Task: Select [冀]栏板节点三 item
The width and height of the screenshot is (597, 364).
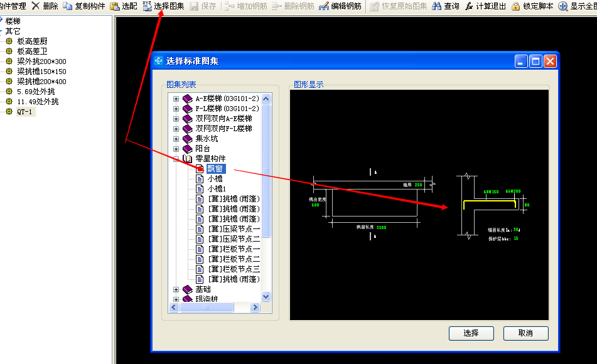Action: [234, 269]
